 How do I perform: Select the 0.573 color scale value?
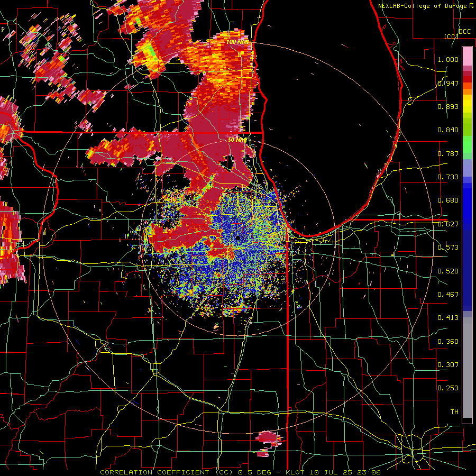448,248
